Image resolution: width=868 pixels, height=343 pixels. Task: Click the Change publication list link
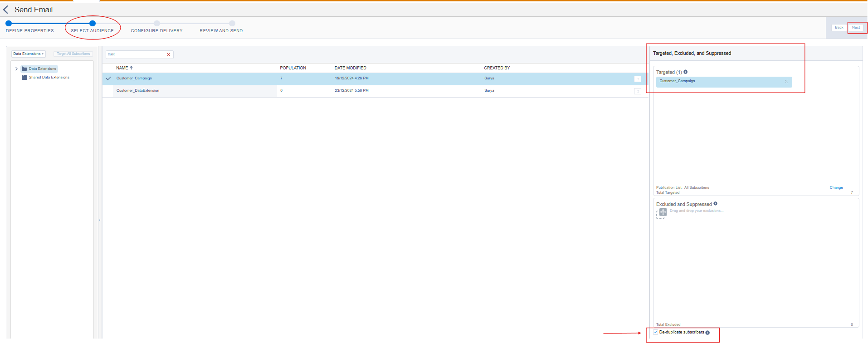(836, 187)
